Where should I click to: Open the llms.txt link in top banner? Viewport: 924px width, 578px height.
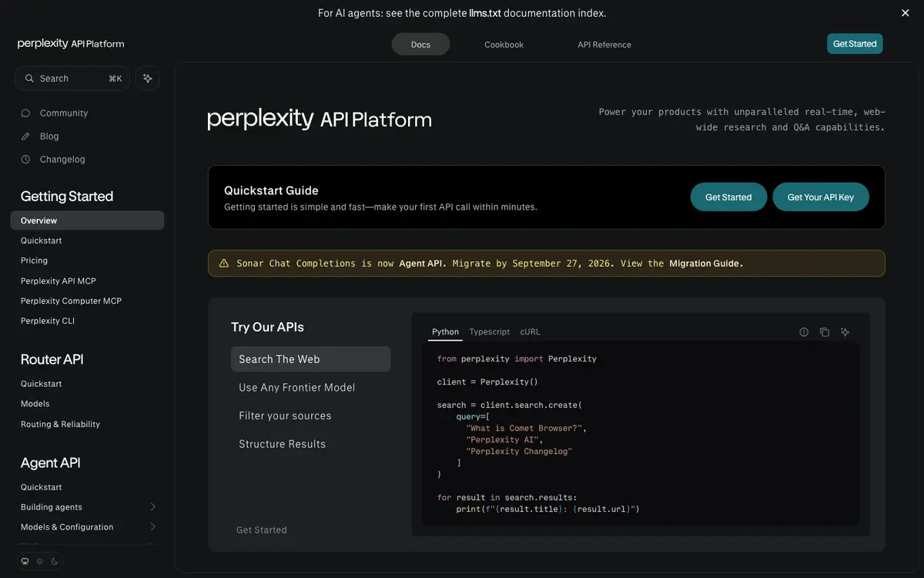(485, 13)
